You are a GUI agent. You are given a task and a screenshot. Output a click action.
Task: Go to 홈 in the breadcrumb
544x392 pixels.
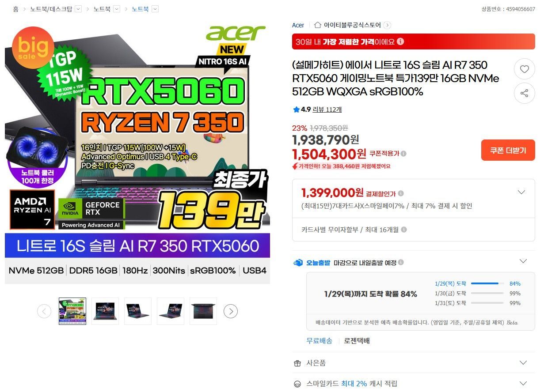pyautogui.click(x=15, y=9)
